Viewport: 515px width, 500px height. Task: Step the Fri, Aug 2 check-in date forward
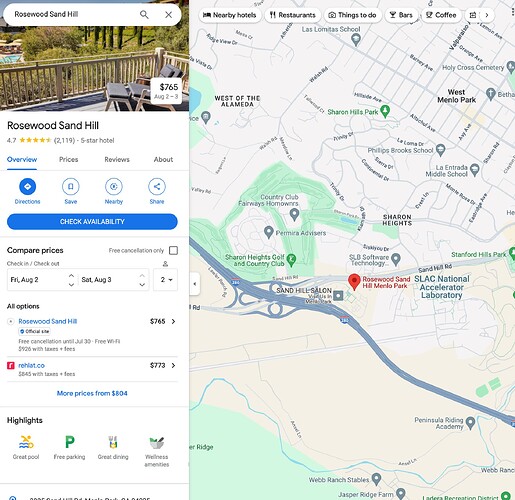tap(71, 276)
